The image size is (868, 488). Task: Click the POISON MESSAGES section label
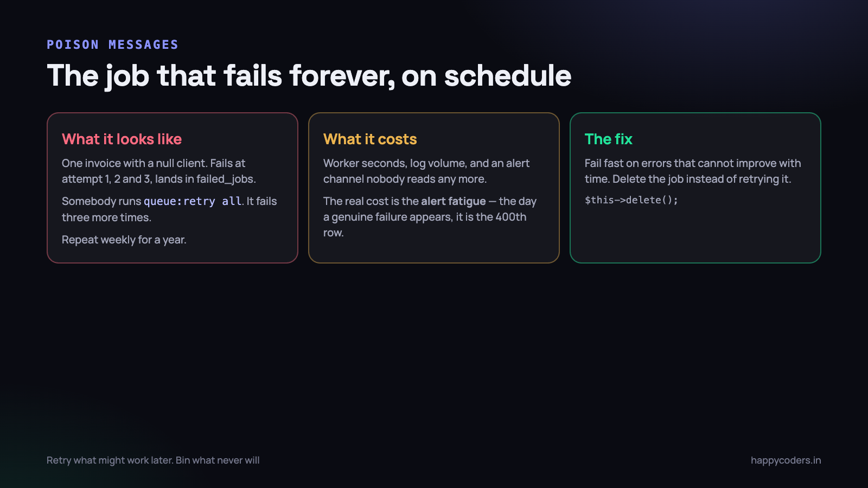(112, 44)
